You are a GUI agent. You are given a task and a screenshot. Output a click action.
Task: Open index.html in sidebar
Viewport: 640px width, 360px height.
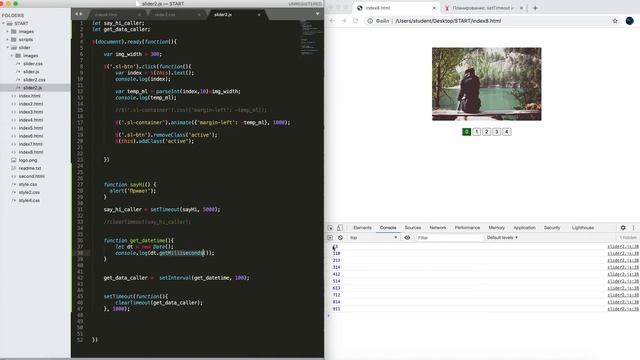tap(29, 96)
